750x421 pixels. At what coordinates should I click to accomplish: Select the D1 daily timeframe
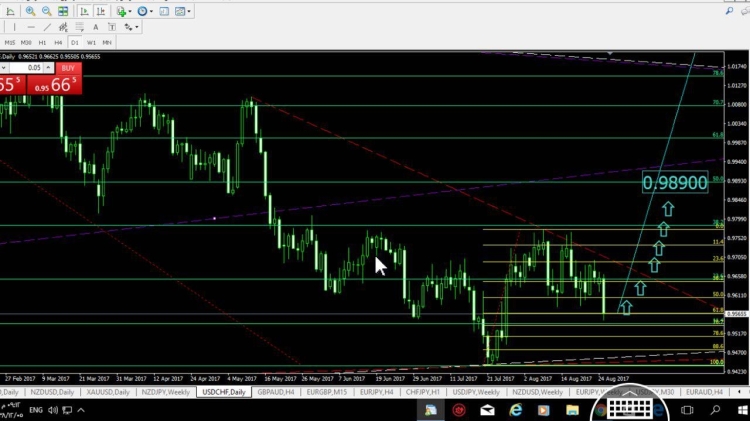[75, 43]
